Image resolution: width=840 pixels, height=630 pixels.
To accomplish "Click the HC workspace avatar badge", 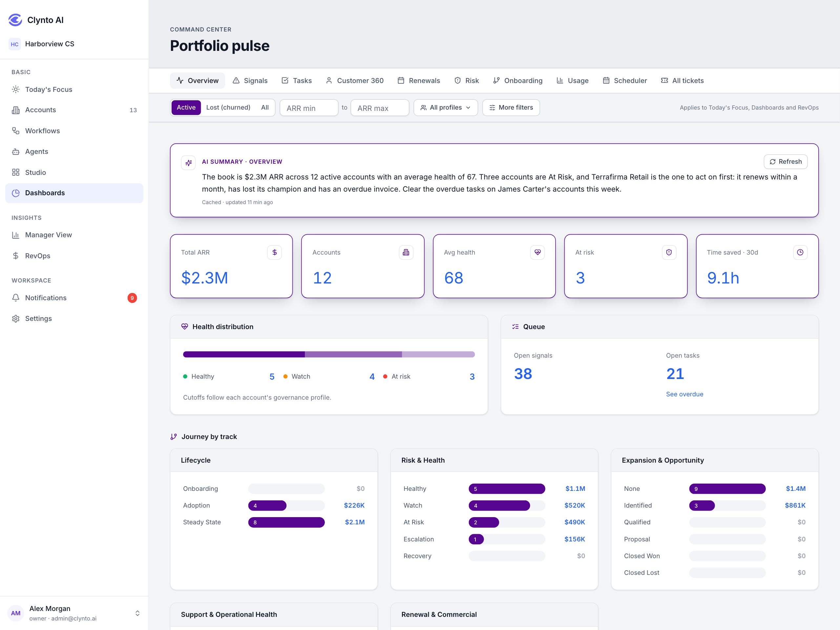I will click(15, 44).
